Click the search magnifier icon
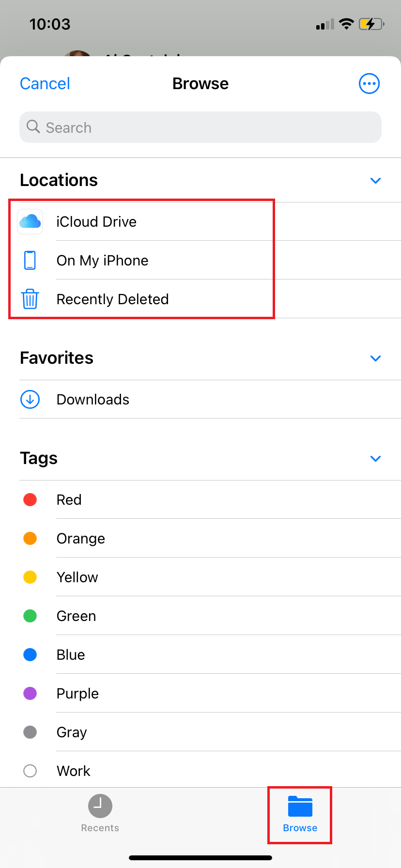Image resolution: width=401 pixels, height=868 pixels. 33,126
